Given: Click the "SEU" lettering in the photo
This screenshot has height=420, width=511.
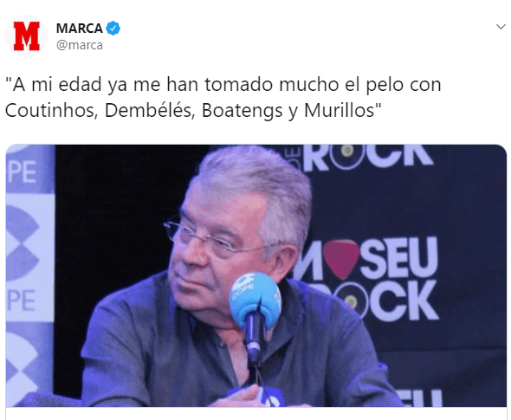Looking at the screenshot, I should click(398, 258).
